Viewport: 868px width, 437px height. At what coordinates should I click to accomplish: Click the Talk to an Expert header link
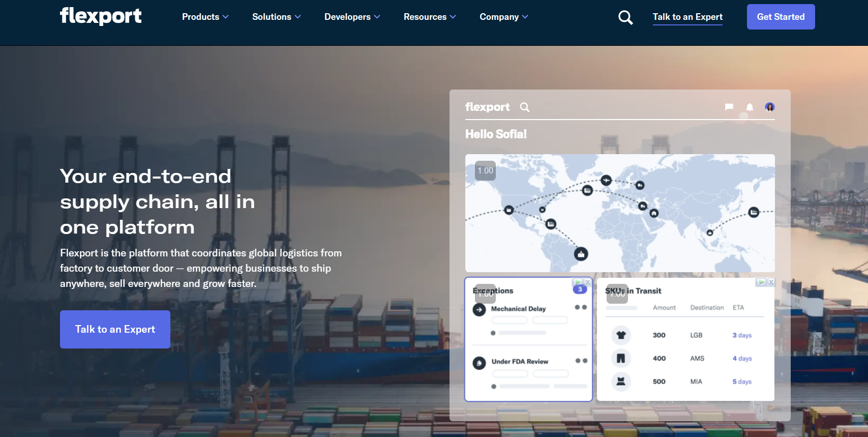[687, 17]
